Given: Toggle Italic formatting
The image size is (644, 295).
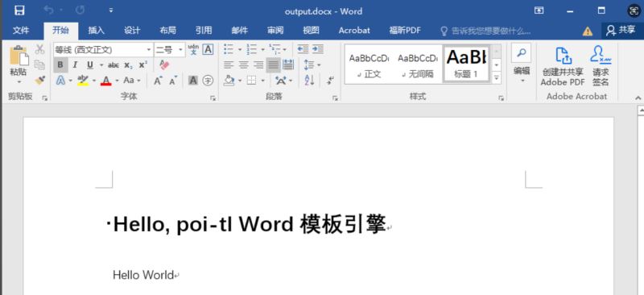Looking at the screenshot, I should pyautogui.click(x=75, y=65).
